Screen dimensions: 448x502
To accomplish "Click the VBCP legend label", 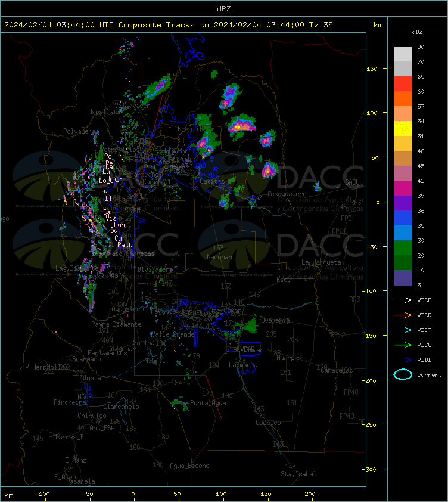I will [x=424, y=300].
